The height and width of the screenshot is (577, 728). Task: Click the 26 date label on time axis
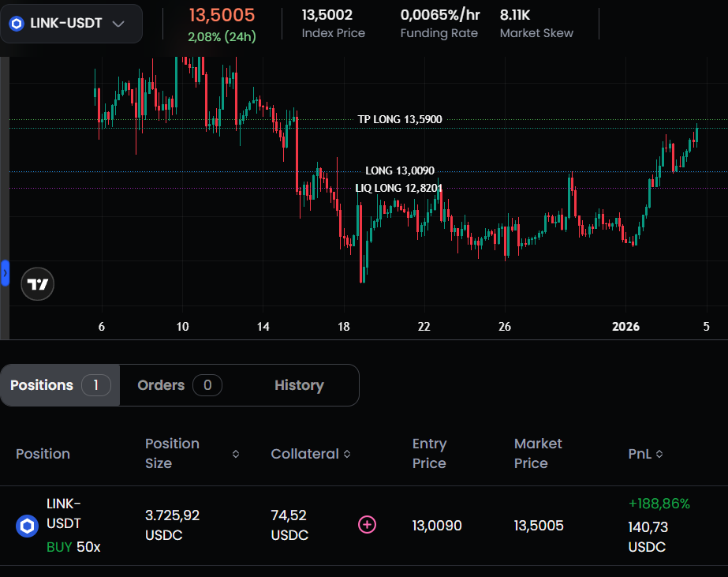(x=505, y=327)
